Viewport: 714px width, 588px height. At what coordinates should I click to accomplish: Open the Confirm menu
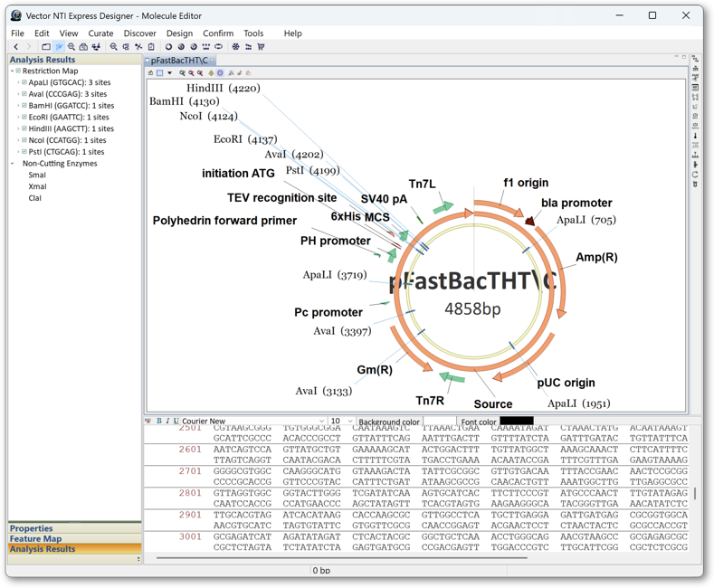218,33
